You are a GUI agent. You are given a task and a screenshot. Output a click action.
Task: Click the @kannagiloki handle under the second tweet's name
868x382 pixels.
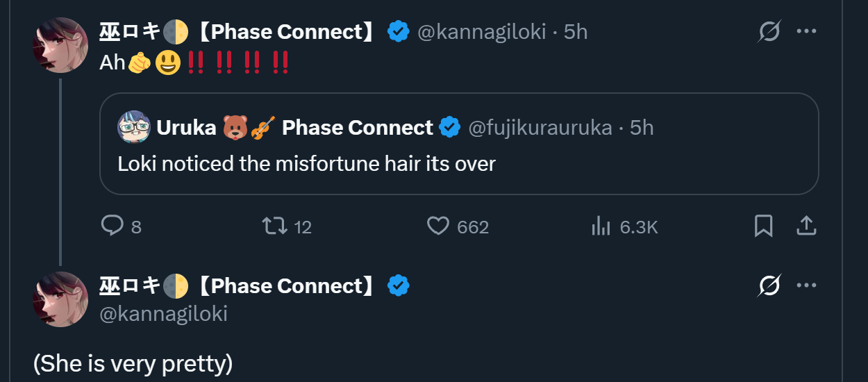pyautogui.click(x=163, y=313)
